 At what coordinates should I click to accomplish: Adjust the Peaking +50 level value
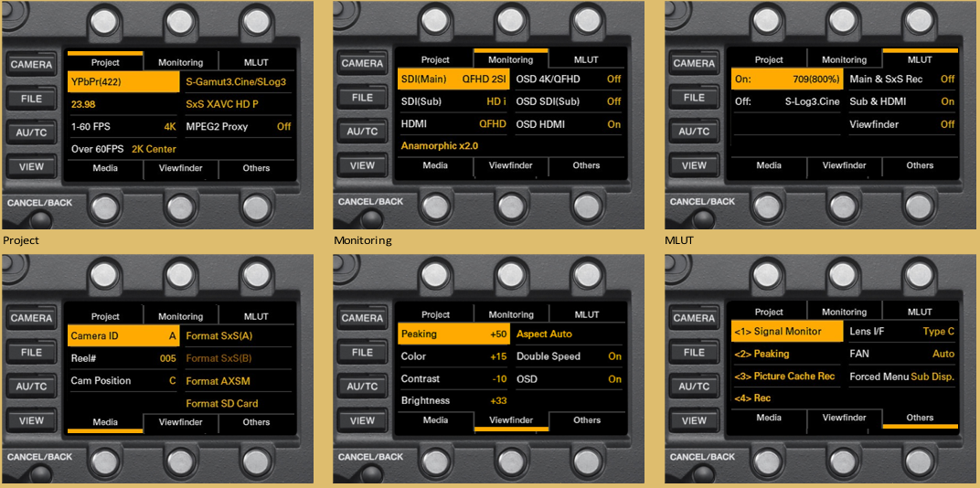[454, 334]
